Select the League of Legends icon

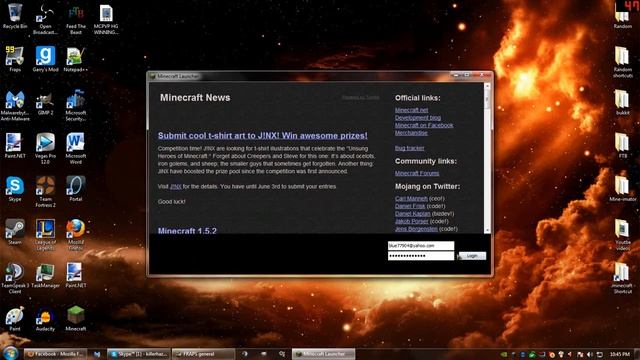click(x=45, y=235)
